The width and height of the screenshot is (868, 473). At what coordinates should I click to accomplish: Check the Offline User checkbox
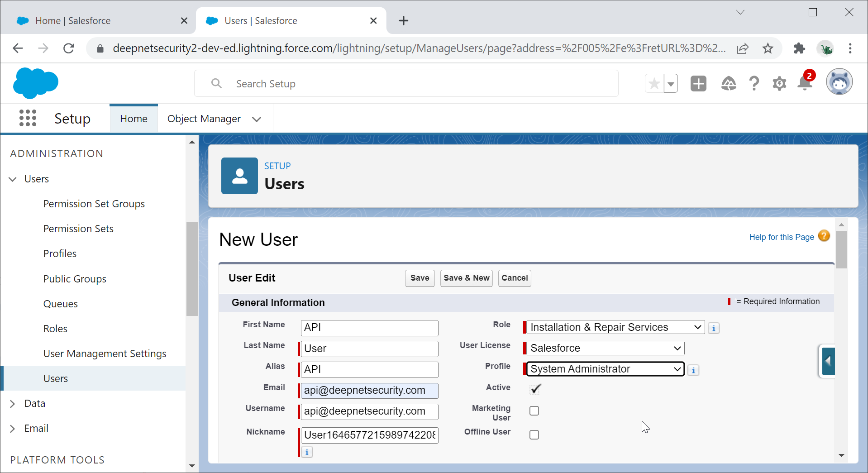click(534, 435)
